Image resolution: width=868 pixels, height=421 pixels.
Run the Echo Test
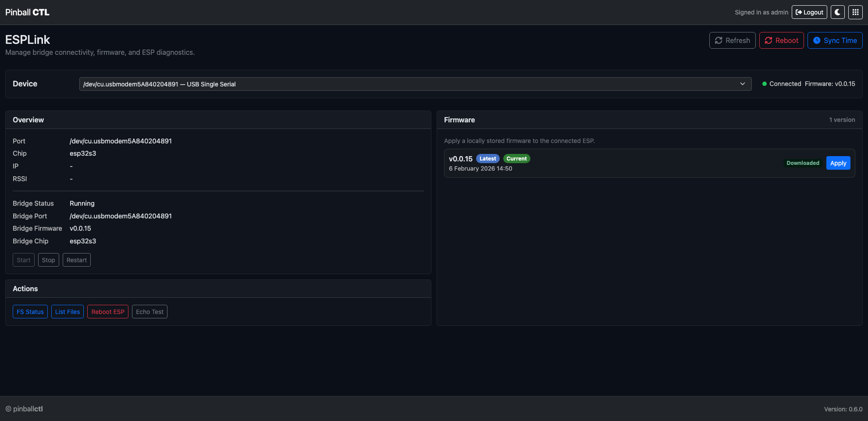[149, 312]
